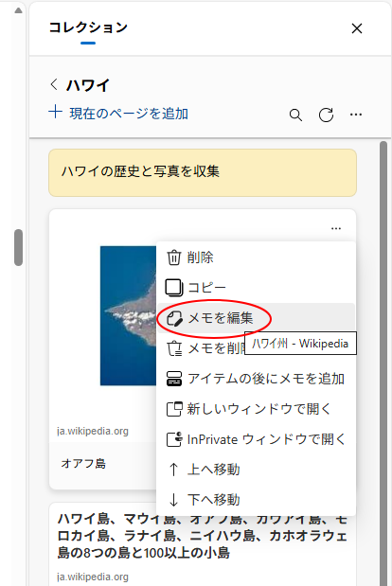Choose InPrivate ウィンドウで開く

pos(256,439)
